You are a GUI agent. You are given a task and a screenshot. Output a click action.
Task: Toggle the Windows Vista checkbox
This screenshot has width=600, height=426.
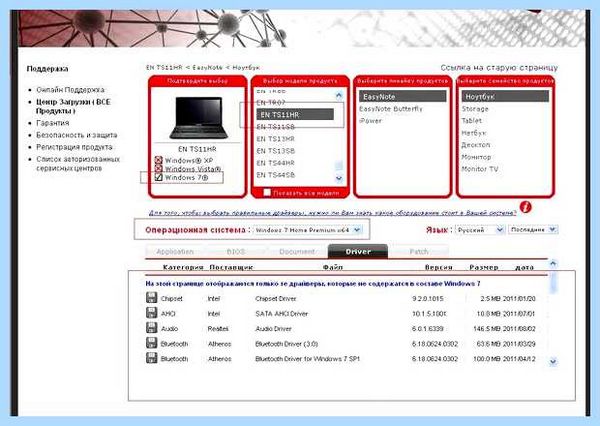tap(158, 168)
